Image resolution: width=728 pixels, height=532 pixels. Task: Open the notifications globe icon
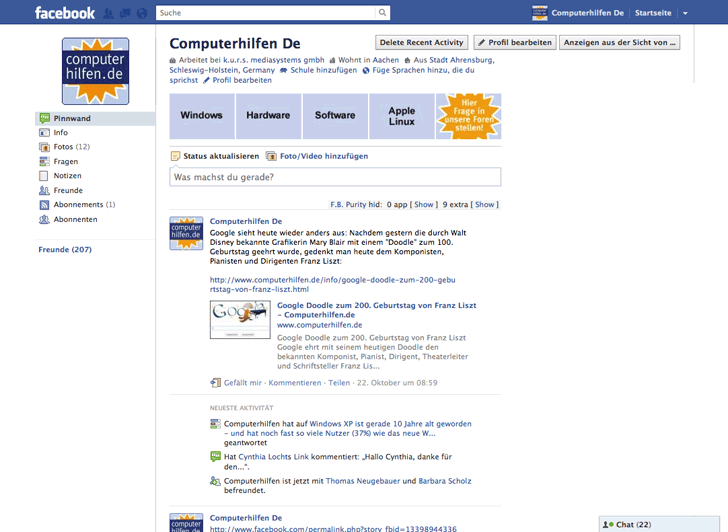coord(142,13)
